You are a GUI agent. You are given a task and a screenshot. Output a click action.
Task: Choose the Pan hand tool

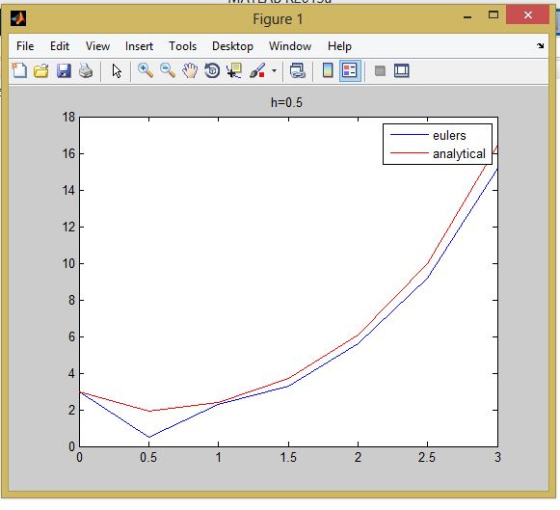click(190, 71)
